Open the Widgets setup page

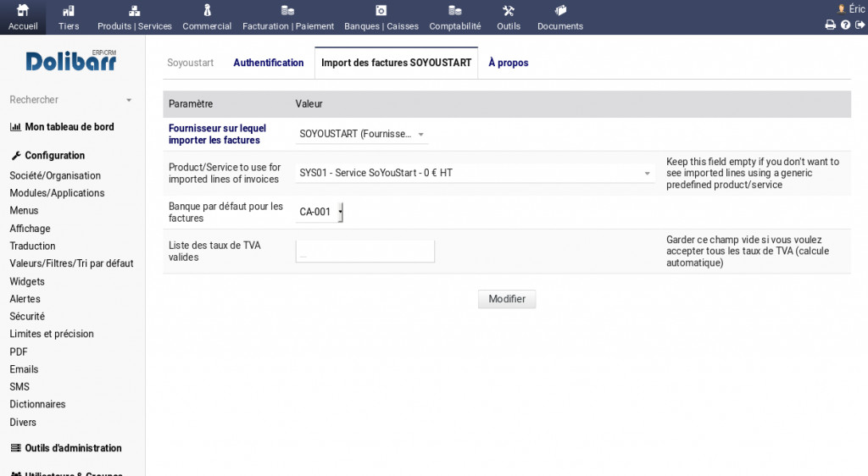(26, 281)
